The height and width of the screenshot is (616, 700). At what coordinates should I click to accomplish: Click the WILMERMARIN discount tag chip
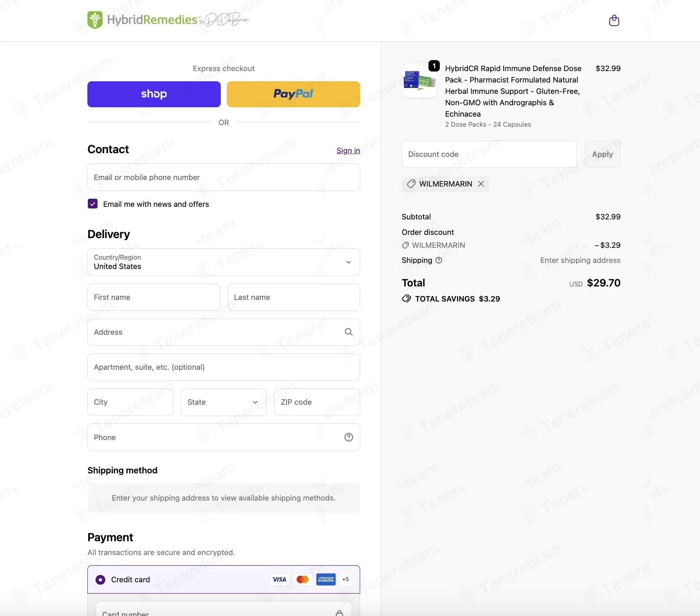pos(446,184)
